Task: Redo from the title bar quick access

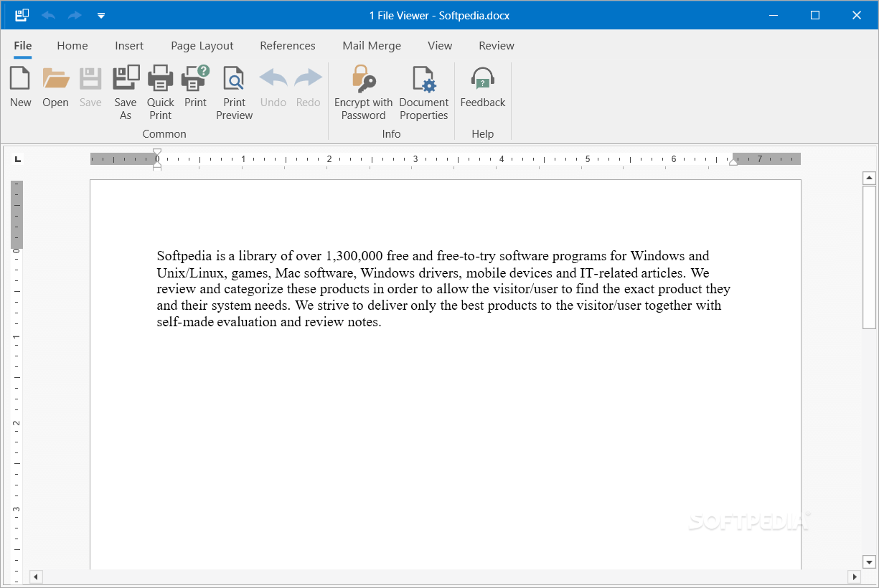Action: [x=75, y=15]
